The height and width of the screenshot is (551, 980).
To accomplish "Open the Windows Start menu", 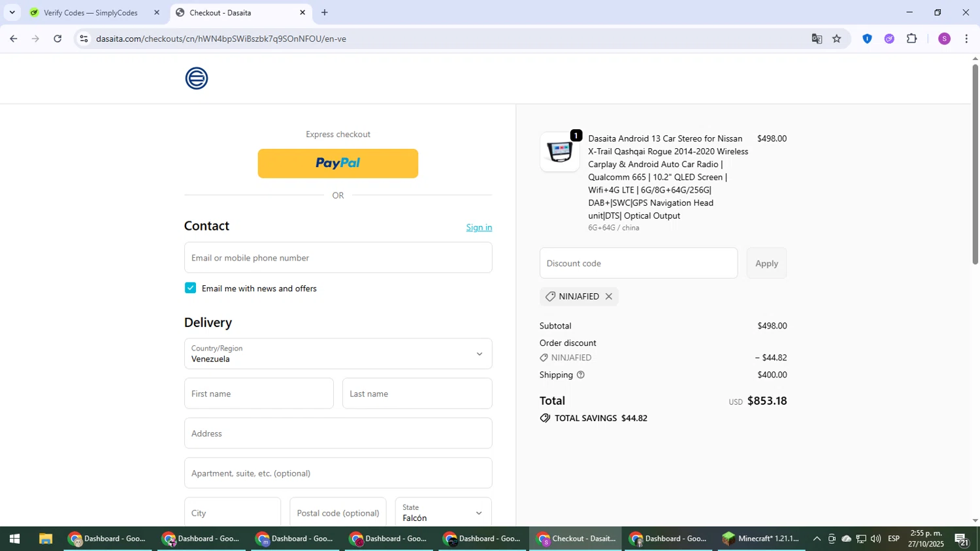I will 14,539.
